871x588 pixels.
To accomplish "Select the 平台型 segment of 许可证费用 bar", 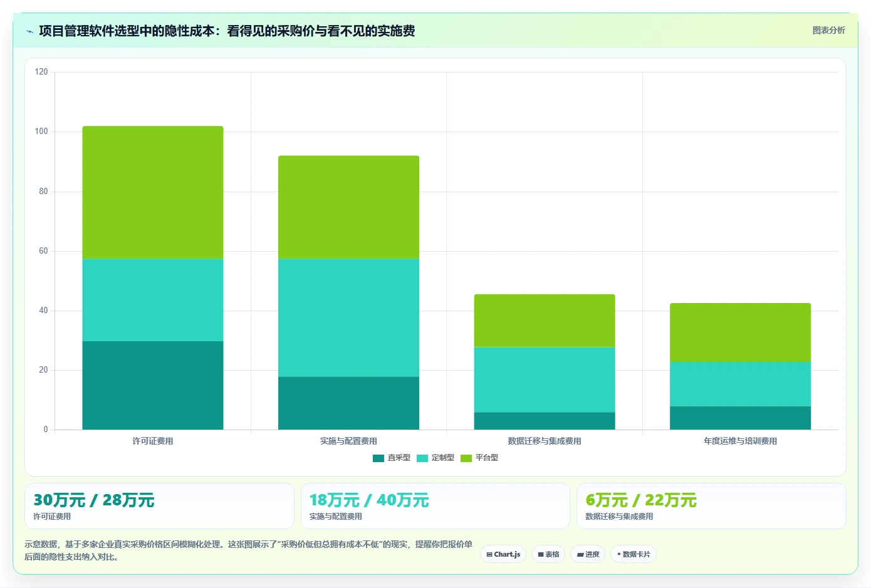I will pyautogui.click(x=153, y=192).
